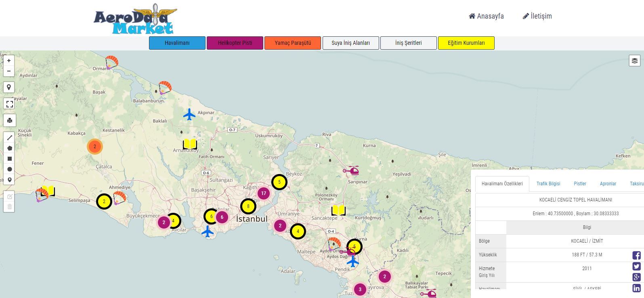
Task: Expand the cluster marker showing 17
Action: click(263, 193)
